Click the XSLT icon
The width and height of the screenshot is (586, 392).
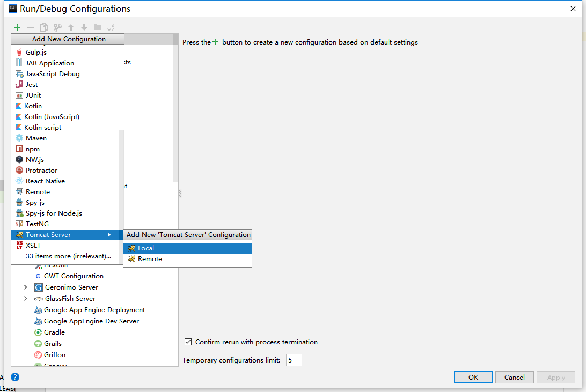pyautogui.click(x=19, y=245)
